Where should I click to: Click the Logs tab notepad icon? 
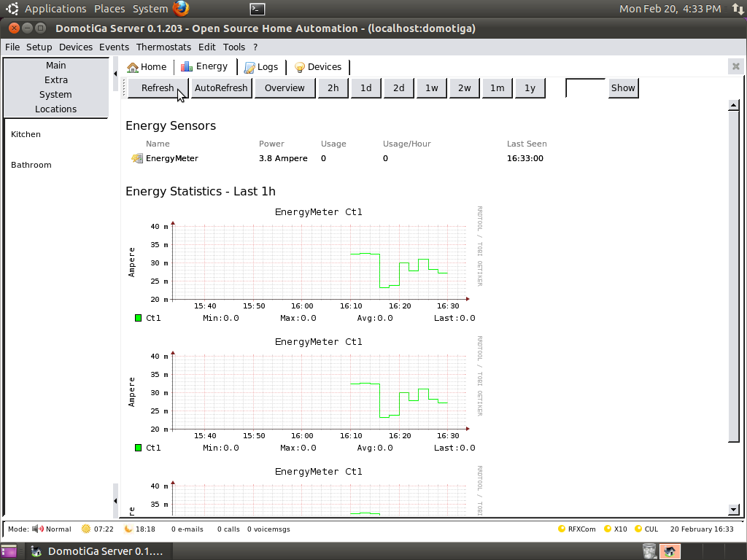tap(249, 67)
